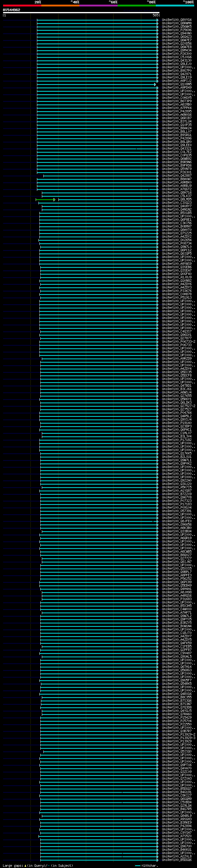197x868 pixels.
Task: Select label UniRef100_Q43321
Action: 177,149
